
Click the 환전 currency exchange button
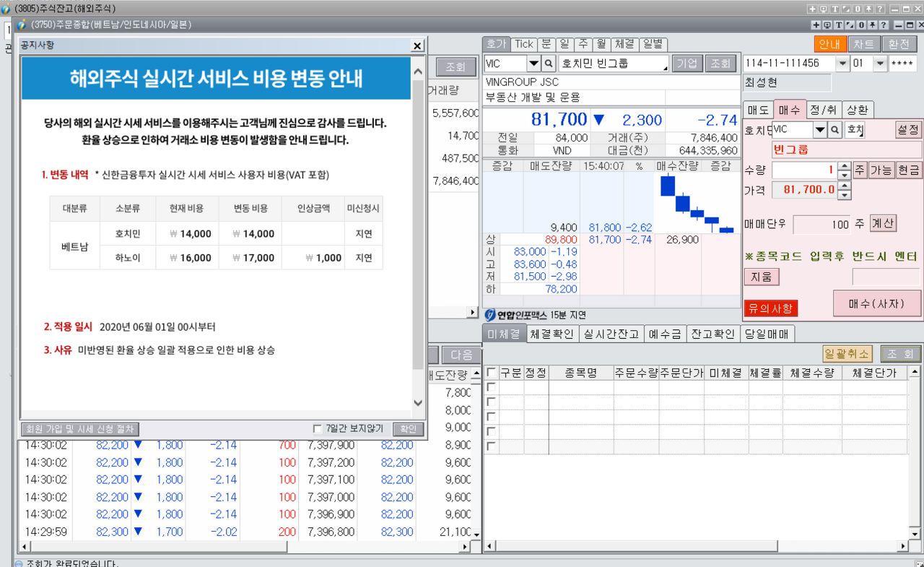point(899,44)
